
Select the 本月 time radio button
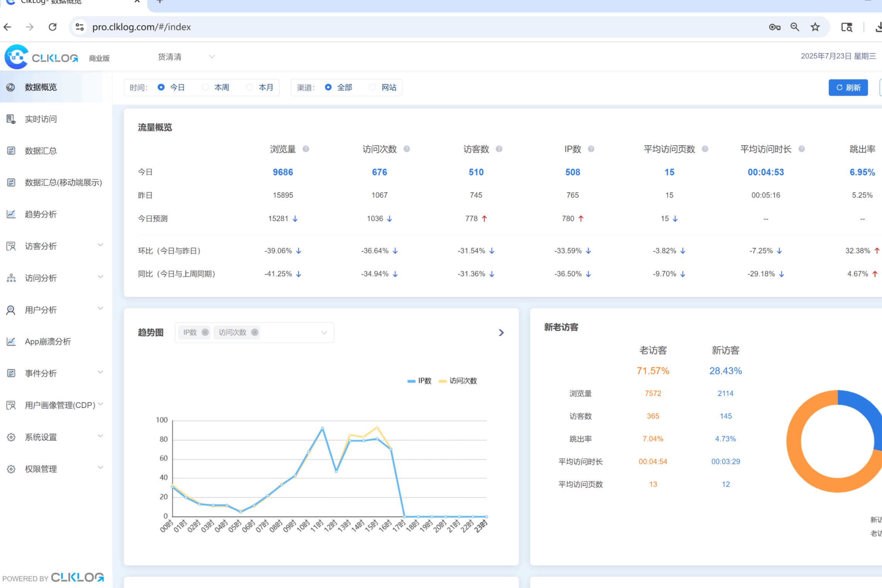(250, 88)
